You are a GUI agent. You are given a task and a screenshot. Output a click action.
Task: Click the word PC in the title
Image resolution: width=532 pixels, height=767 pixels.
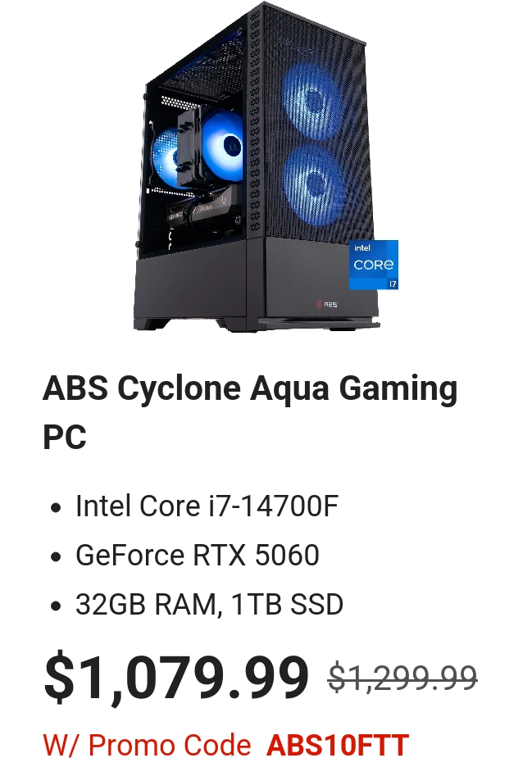click(x=65, y=437)
